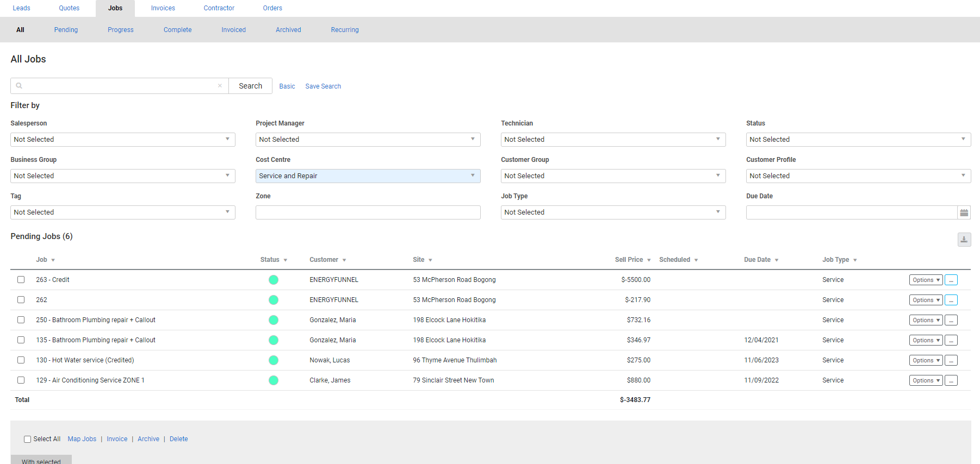
Task: Switch to the Leads tab
Action: click(x=22, y=8)
